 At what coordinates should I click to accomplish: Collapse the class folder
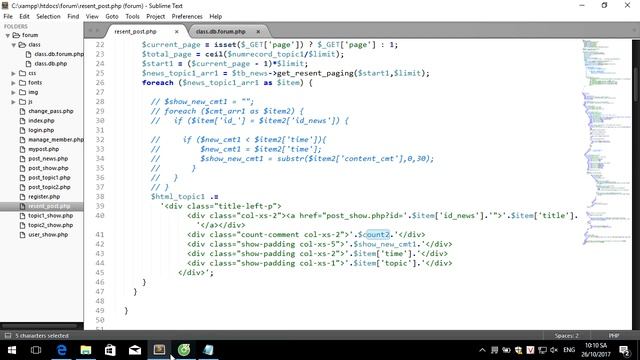click(x=13, y=45)
